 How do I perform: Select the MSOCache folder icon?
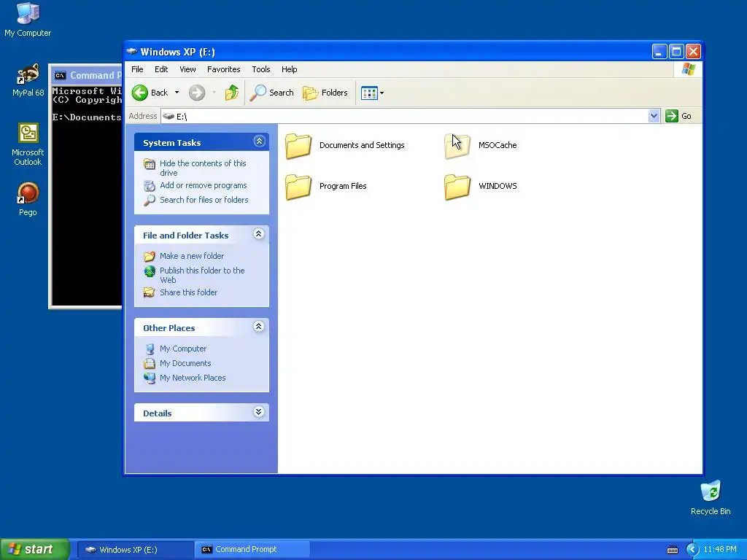[x=457, y=146]
